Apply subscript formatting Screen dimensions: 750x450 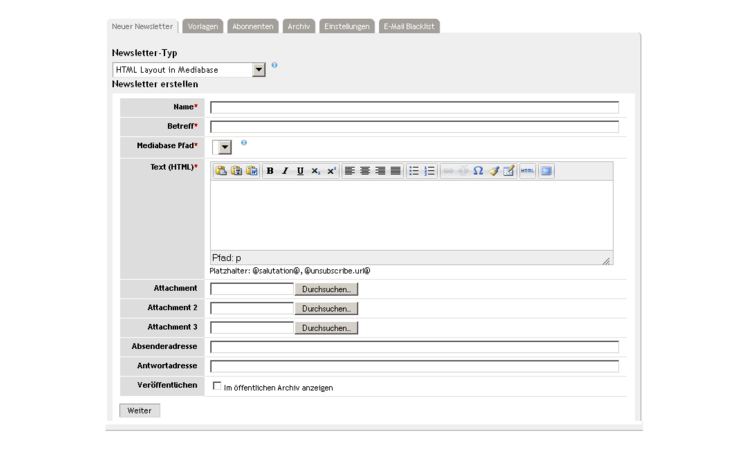coord(316,171)
